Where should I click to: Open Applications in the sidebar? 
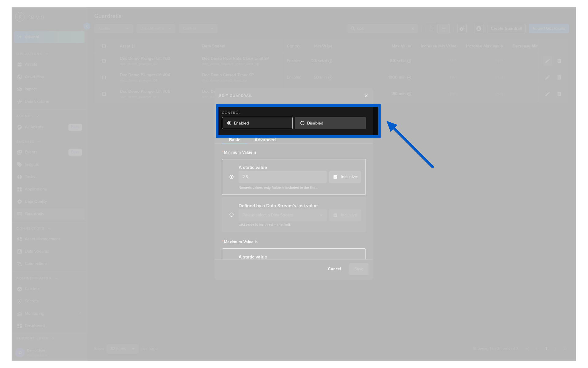pyautogui.click(x=36, y=189)
